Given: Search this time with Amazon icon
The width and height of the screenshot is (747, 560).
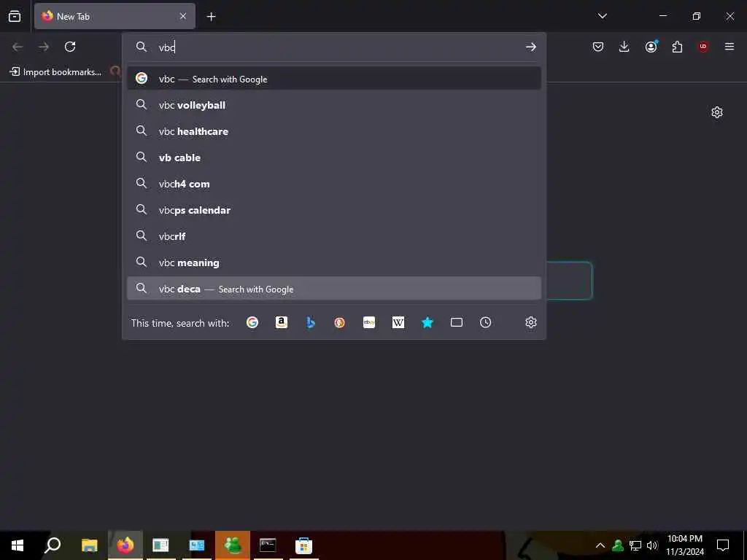Looking at the screenshot, I should 282,322.
